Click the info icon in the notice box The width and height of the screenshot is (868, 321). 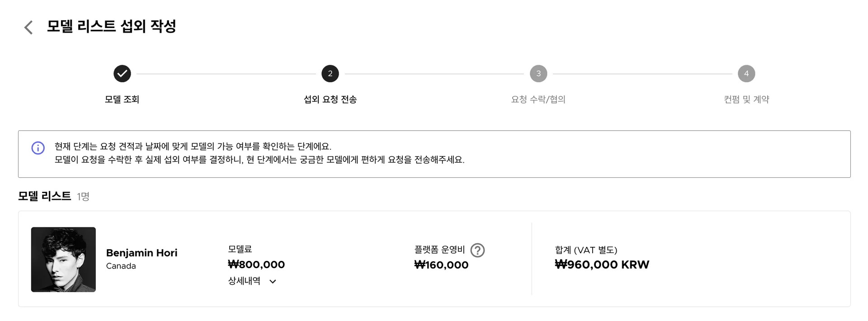click(38, 148)
